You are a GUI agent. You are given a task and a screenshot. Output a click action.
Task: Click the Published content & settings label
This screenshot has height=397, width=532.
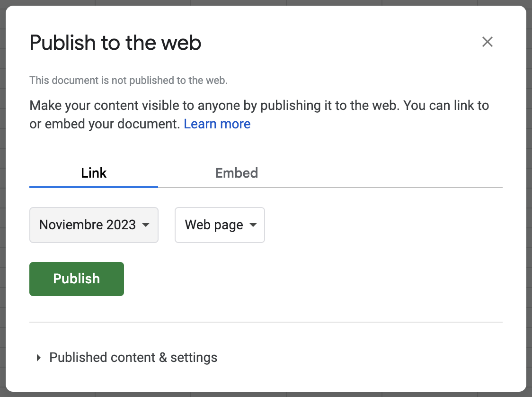tap(133, 357)
